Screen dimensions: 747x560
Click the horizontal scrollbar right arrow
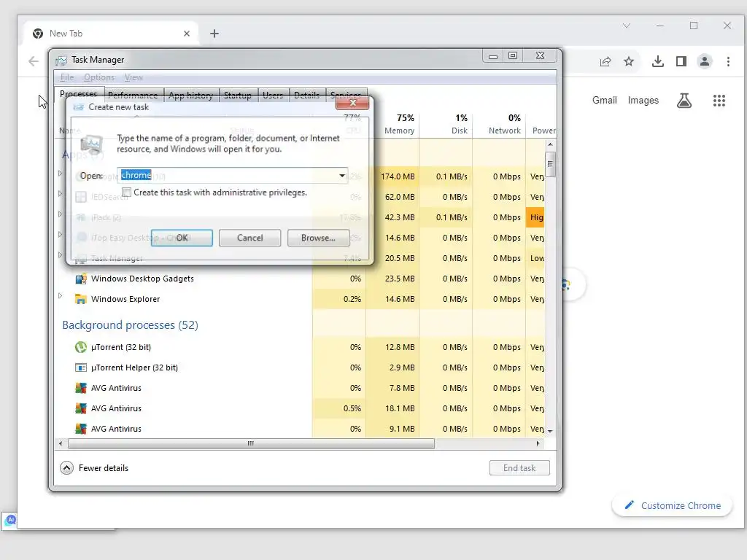pyautogui.click(x=538, y=444)
